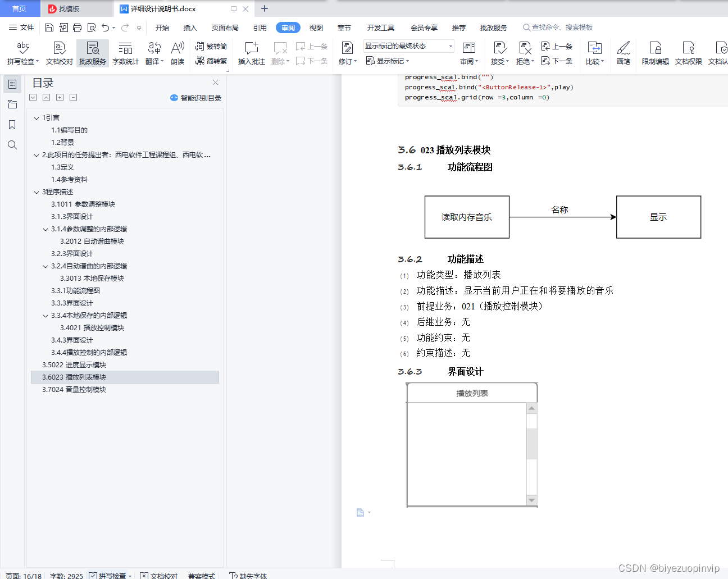Open the customize quick access toolbar arrow

(139, 28)
